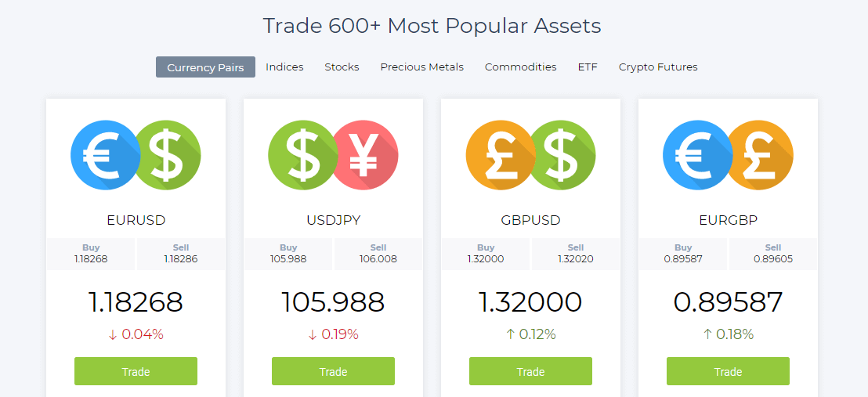Click the EURGBP Sell price 0.89605 box
868x397 pixels.
click(x=772, y=254)
